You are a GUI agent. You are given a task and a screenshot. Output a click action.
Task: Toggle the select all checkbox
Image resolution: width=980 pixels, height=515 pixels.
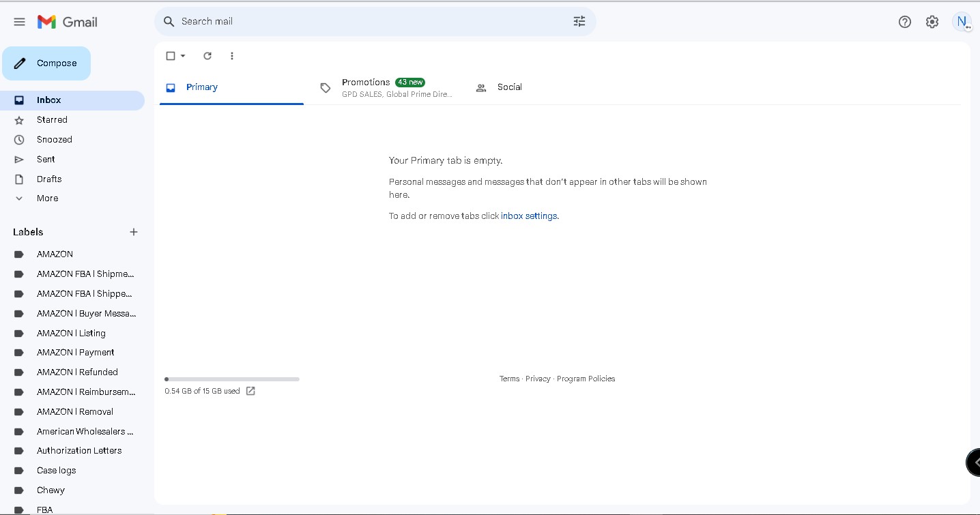coord(171,56)
